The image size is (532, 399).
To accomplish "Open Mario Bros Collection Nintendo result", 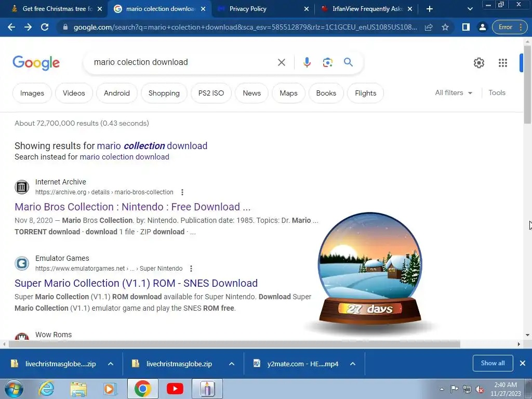I will pos(132,207).
